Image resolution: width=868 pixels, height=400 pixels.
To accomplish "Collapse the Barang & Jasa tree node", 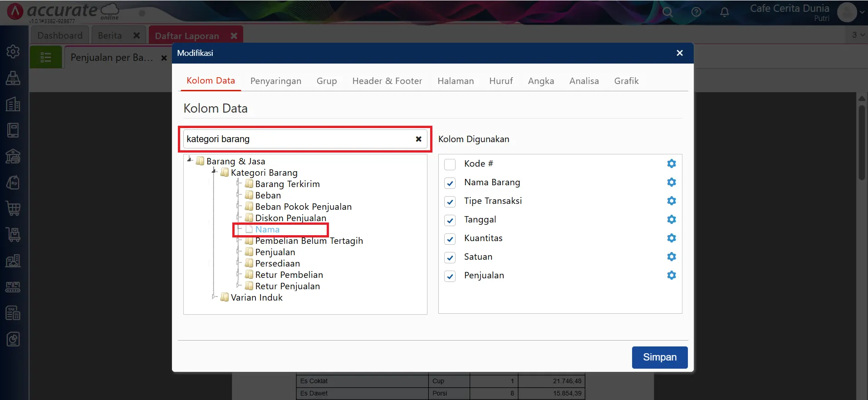I will pyautogui.click(x=190, y=160).
